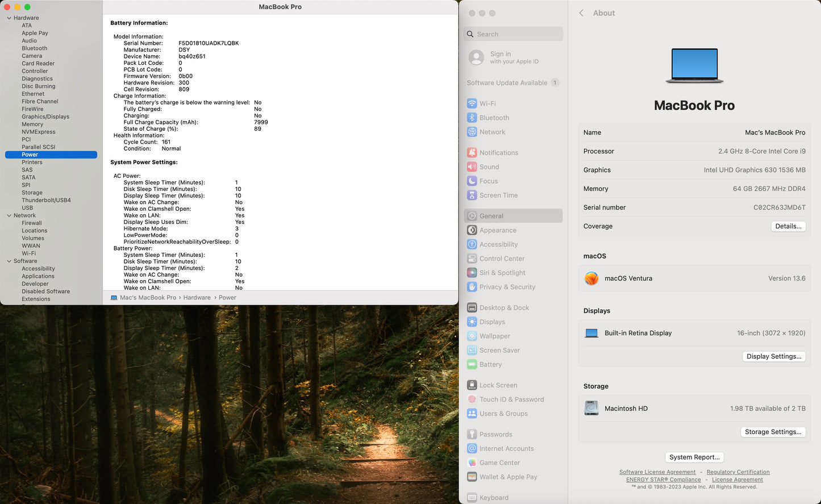Open Focus moon icon in sidebar
821x504 pixels.
[x=472, y=181]
